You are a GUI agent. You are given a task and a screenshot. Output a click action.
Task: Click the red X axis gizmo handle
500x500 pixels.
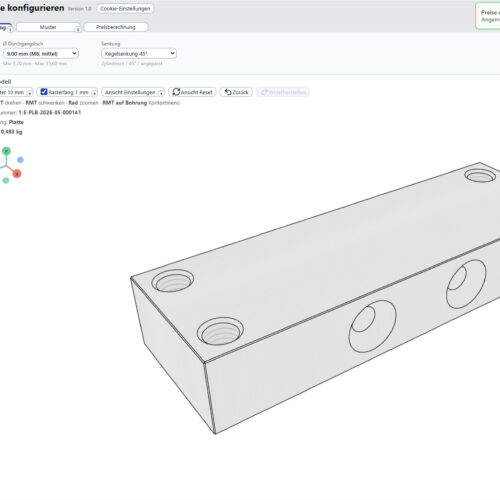point(17,174)
